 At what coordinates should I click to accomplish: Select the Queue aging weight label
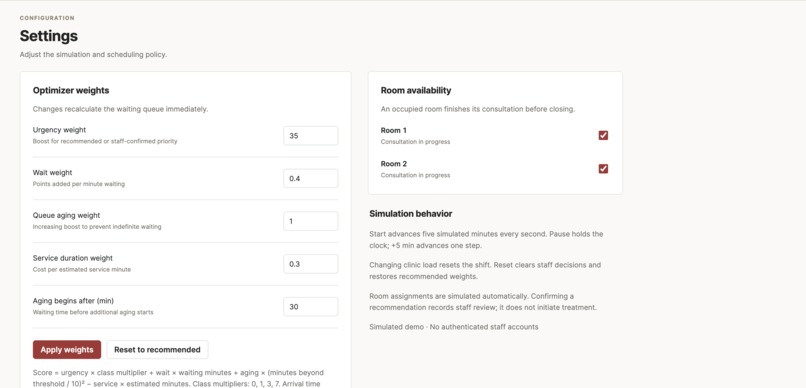coord(66,215)
